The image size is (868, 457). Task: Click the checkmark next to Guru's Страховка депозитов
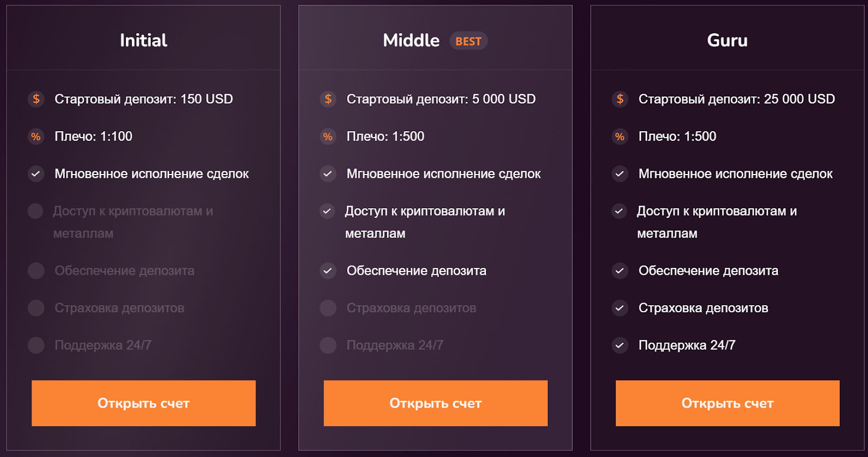pyautogui.click(x=620, y=308)
